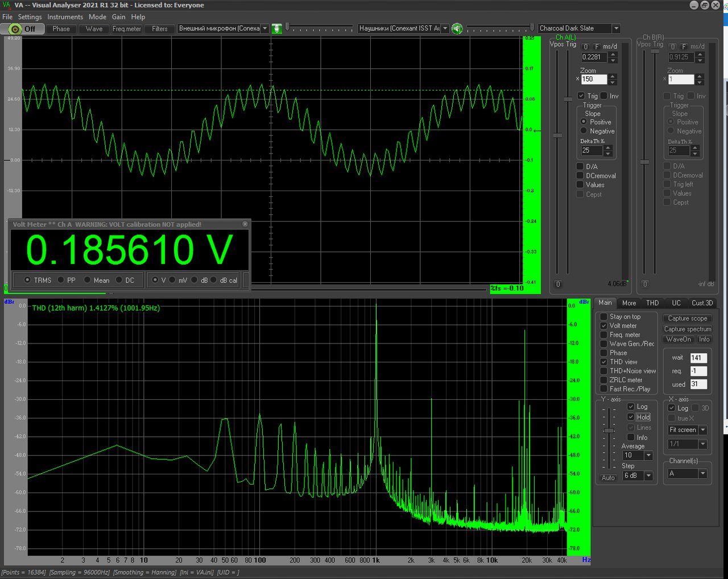Switch to the THD tab
Screen dimensions: 728x579
[652, 303]
